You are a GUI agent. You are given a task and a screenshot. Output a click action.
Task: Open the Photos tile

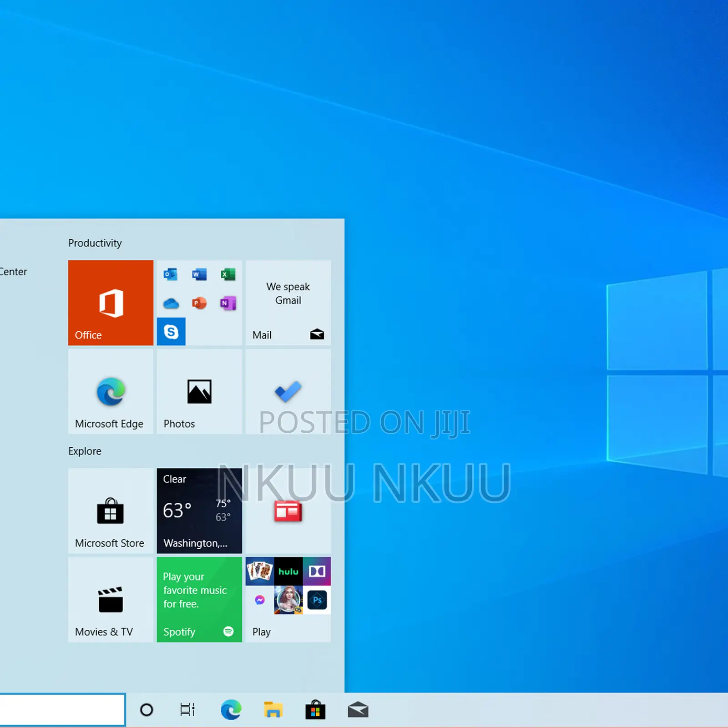click(199, 391)
